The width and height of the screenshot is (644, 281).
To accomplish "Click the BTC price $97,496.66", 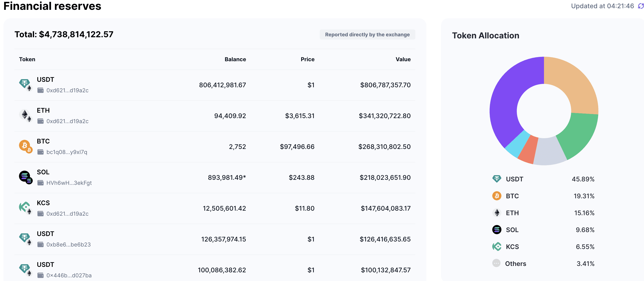I will [297, 147].
